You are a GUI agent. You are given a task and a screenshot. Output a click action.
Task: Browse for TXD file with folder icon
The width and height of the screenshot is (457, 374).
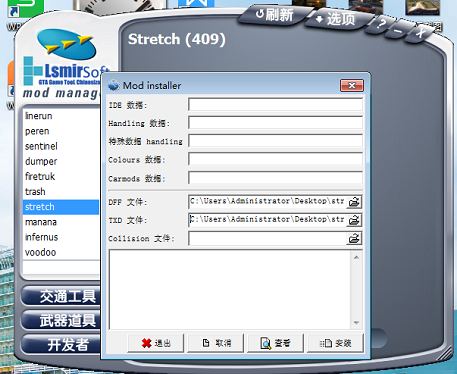point(354,220)
